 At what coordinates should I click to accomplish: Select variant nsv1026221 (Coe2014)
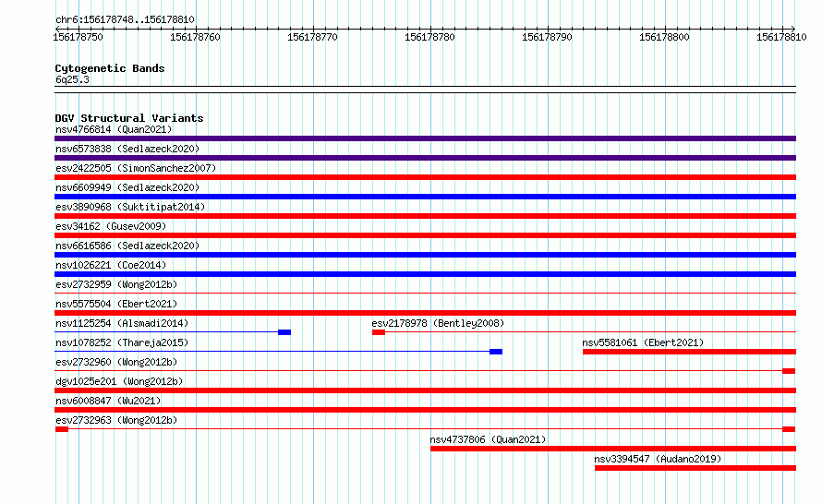[111, 265]
